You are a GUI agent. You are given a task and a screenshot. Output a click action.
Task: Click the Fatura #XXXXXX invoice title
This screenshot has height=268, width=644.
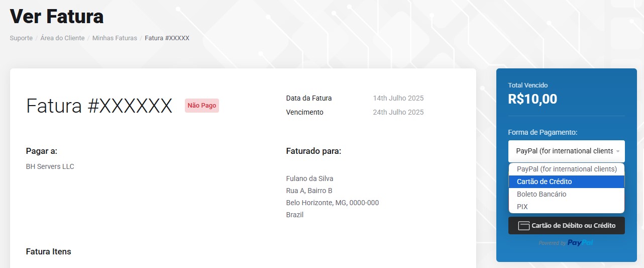[x=99, y=106]
